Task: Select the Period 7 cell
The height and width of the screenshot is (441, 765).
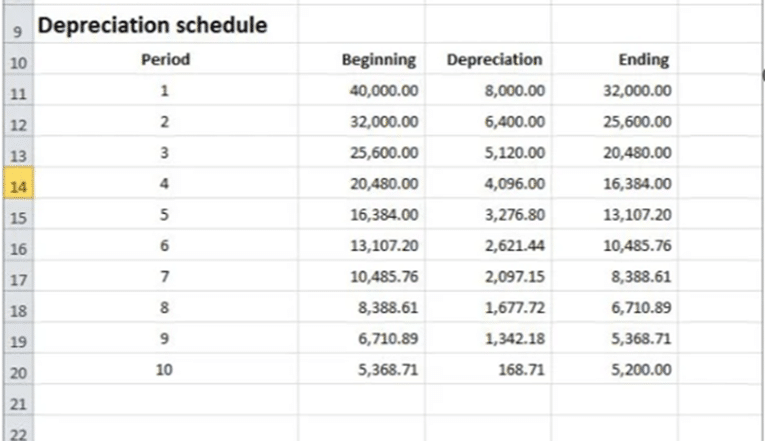Action: (x=165, y=276)
